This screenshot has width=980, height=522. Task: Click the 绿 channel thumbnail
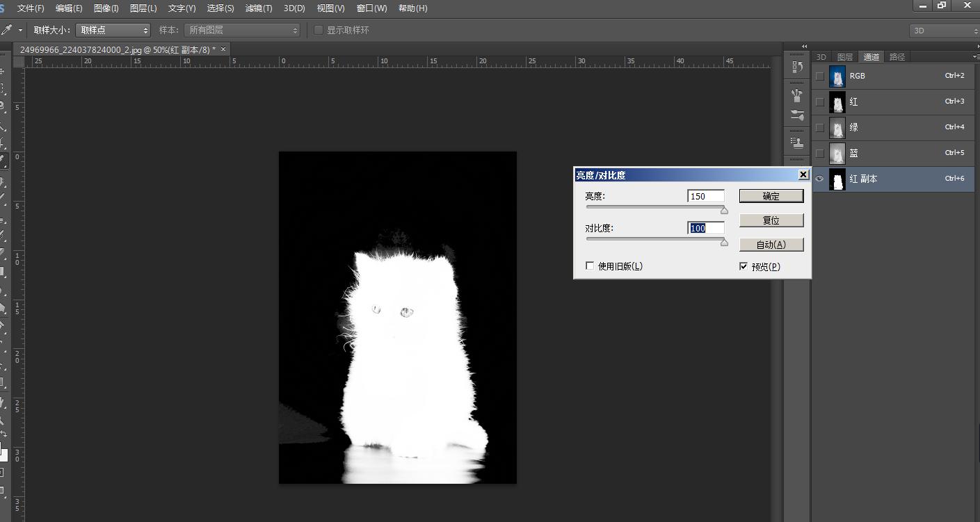[x=837, y=127]
